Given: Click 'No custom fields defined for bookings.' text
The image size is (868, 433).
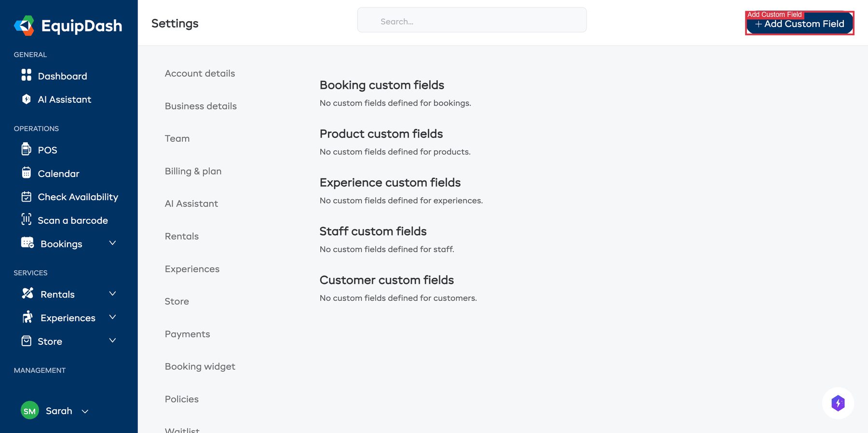Looking at the screenshot, I should point(395,103).
